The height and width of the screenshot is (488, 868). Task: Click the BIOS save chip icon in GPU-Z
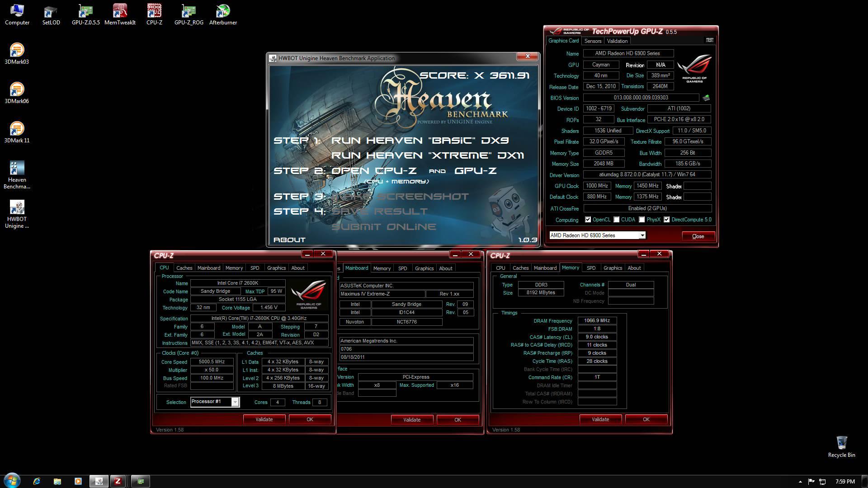(706, 98)
